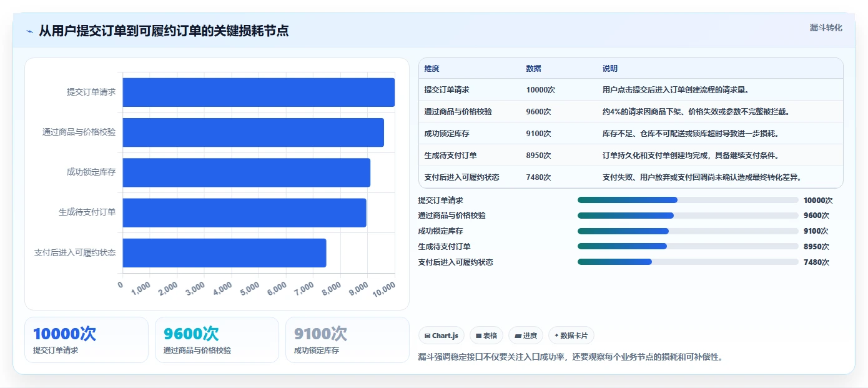Click the 生成待支付订单 progress bar

coord(688,246)
